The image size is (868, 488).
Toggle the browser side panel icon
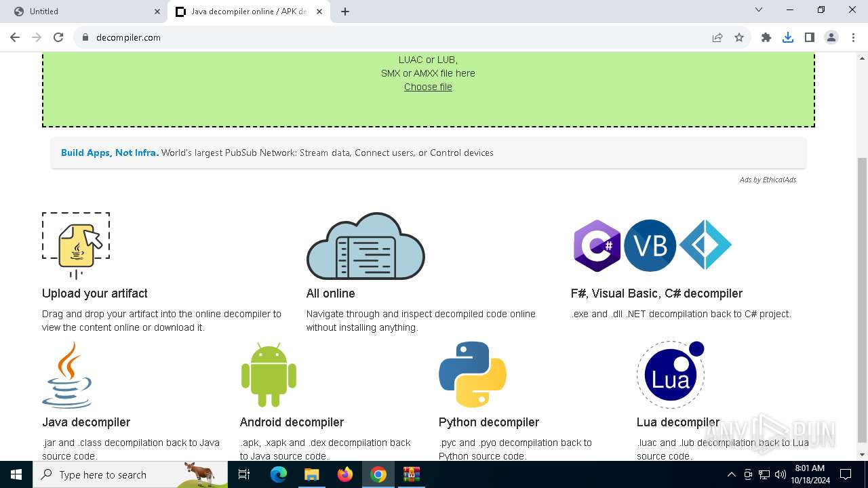(810, 37)
